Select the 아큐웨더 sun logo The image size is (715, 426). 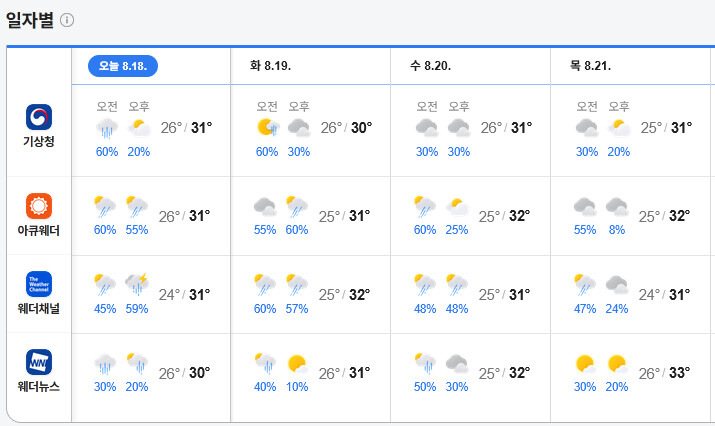coord(39,206)
